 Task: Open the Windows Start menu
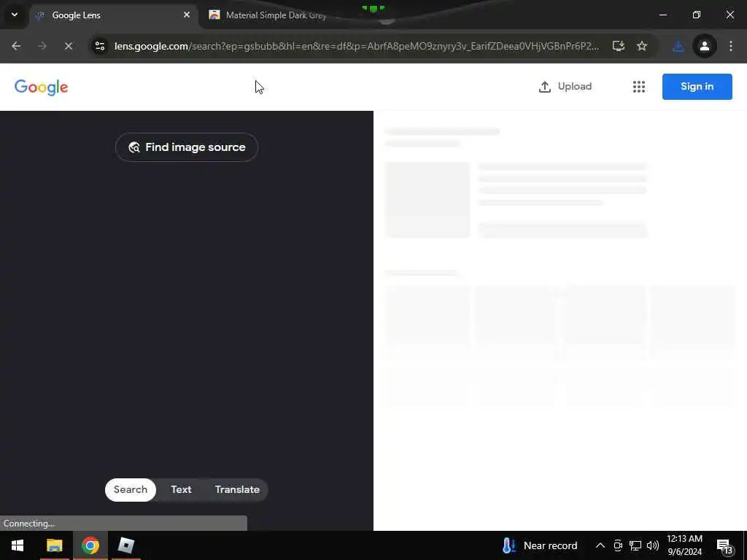coord(18,545)
